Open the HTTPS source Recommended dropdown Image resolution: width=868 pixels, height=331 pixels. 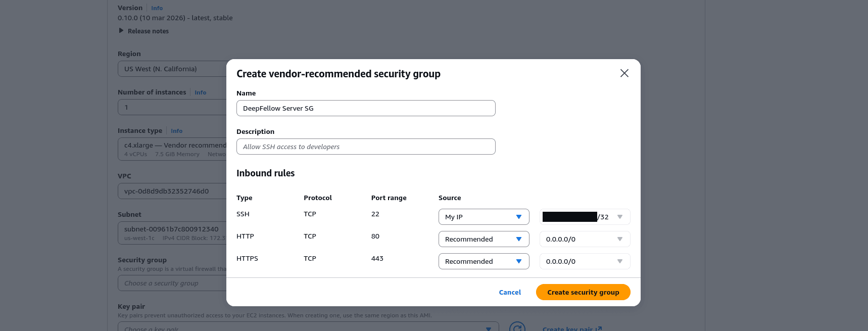[x=484, y=261]
